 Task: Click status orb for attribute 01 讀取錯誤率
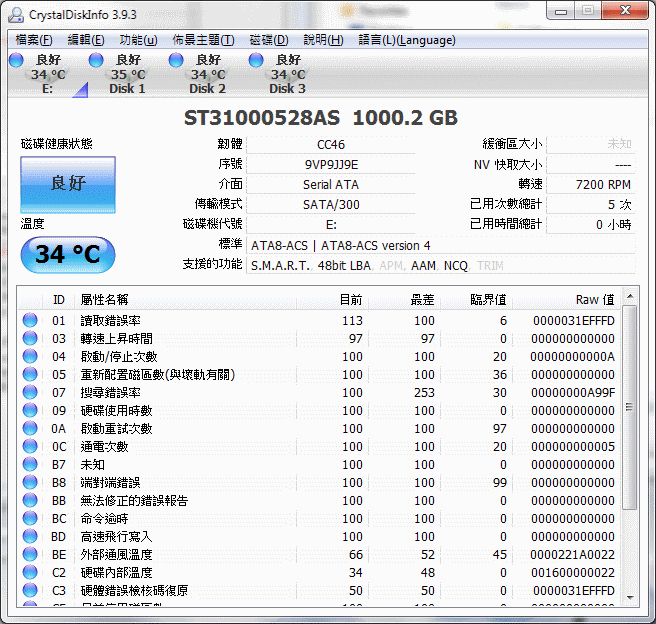coord(30,320)
